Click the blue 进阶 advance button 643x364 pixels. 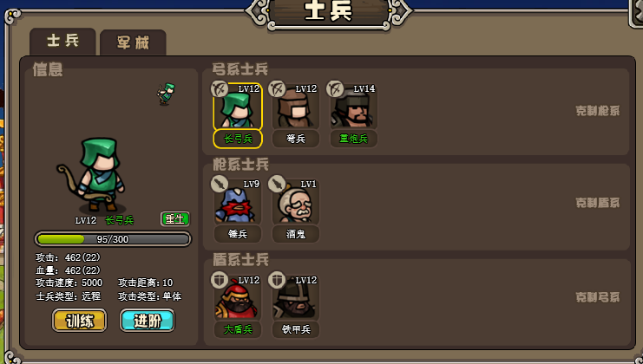coord(148,320)
